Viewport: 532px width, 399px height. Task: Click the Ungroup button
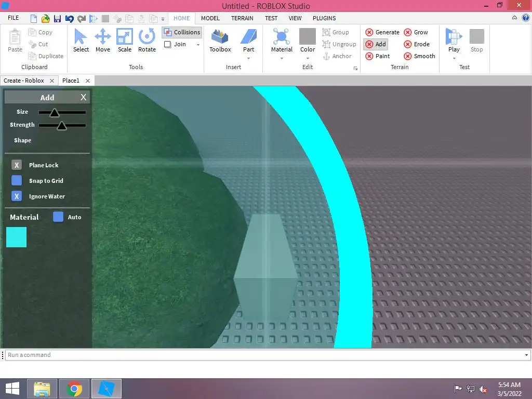pos(339,44)
